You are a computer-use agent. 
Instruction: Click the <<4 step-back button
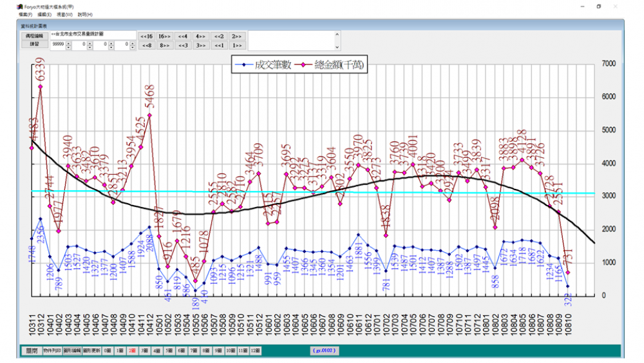(x=182, y=36)
